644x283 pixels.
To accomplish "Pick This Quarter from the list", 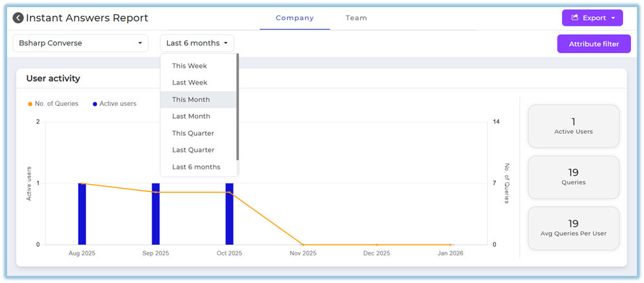I will point(192,133).
